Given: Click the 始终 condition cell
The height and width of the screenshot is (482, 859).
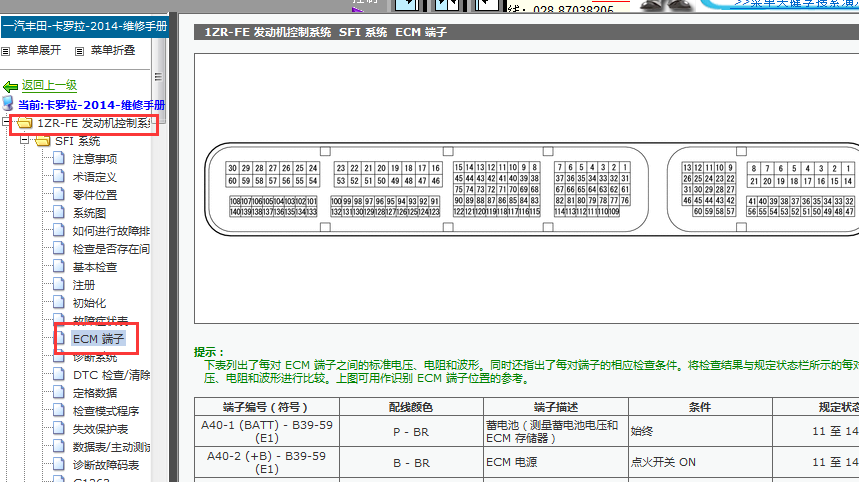Looking at the screenshot, I should (x=700, y=431).
